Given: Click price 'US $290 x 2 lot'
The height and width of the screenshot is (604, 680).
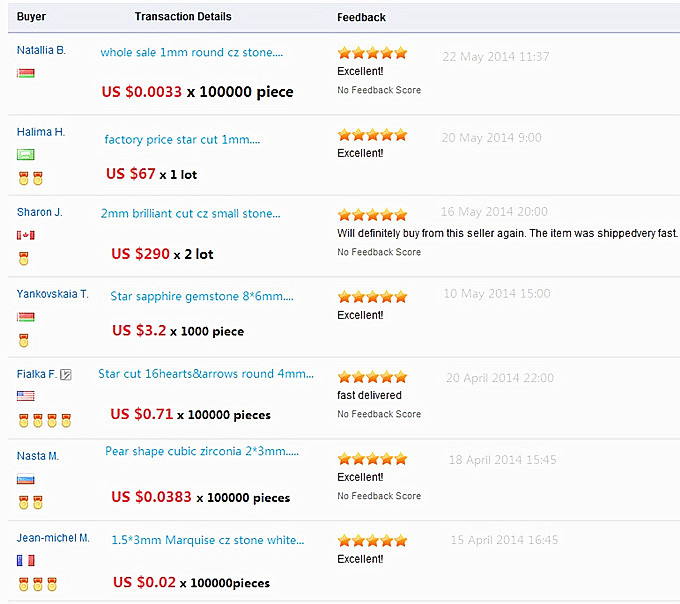Looking at the screenshot, I should click(162, 254).
